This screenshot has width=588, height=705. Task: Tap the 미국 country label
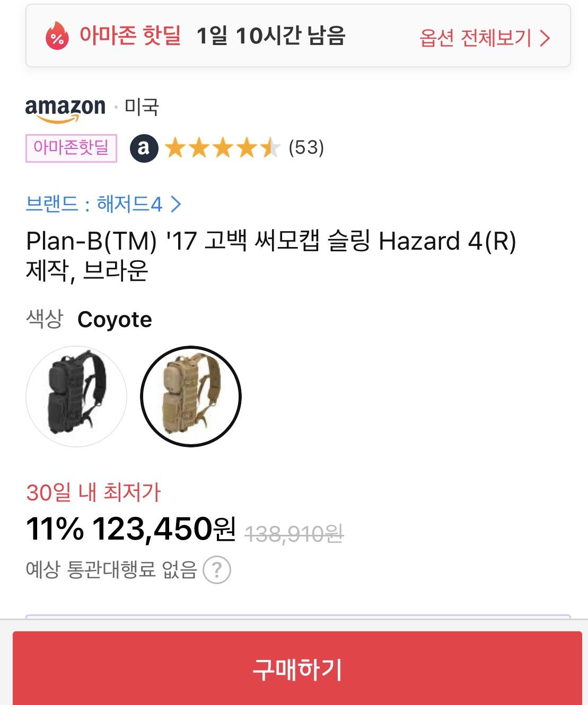click(x=142, y=108)
